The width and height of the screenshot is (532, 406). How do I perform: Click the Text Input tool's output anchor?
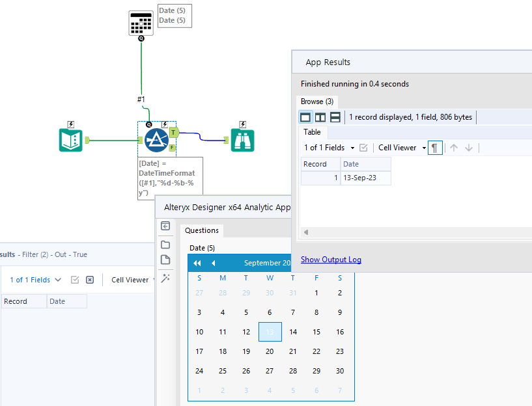pos(87,140)
